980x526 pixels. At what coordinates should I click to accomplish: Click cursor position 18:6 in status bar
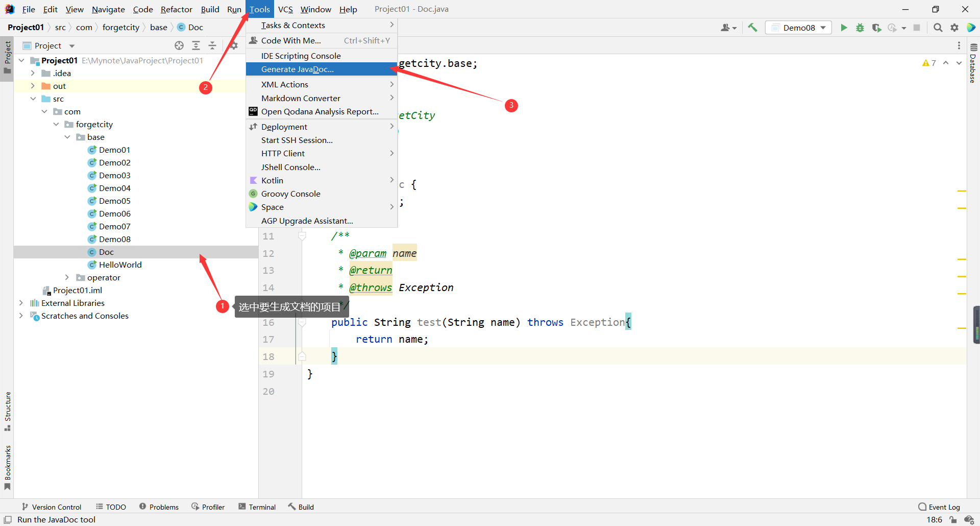[934, 519]
